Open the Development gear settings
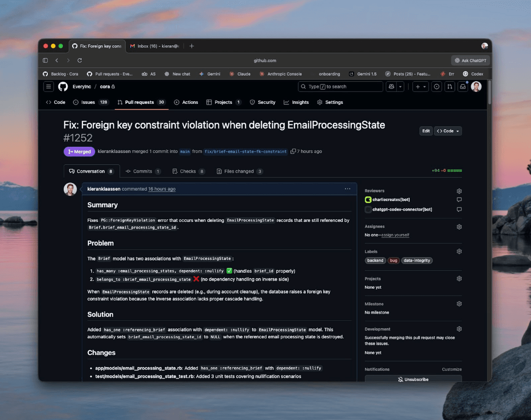 pyautogui.click(x=459, y=329)
